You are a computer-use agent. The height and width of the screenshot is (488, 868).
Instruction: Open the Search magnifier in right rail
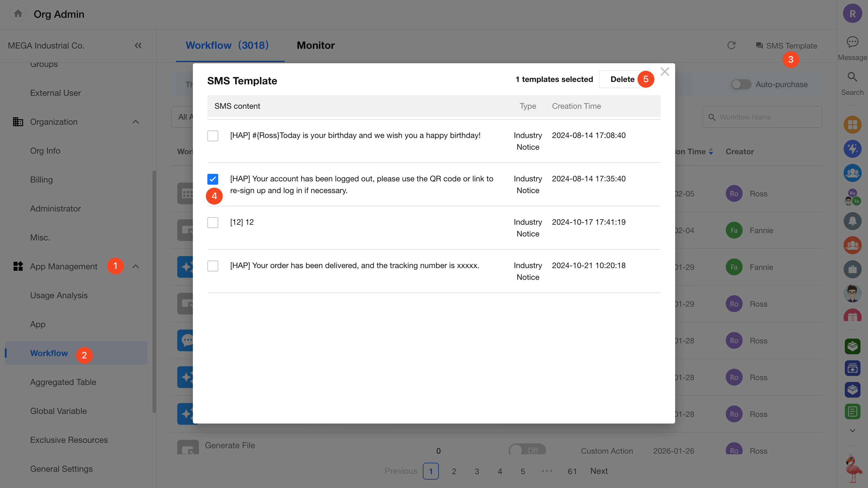(852, 77)
